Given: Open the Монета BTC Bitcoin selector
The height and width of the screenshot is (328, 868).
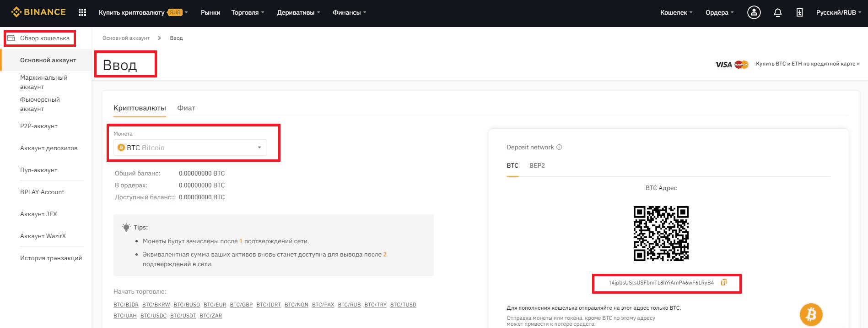Looking at the screenshot, I should pos(190,148).
